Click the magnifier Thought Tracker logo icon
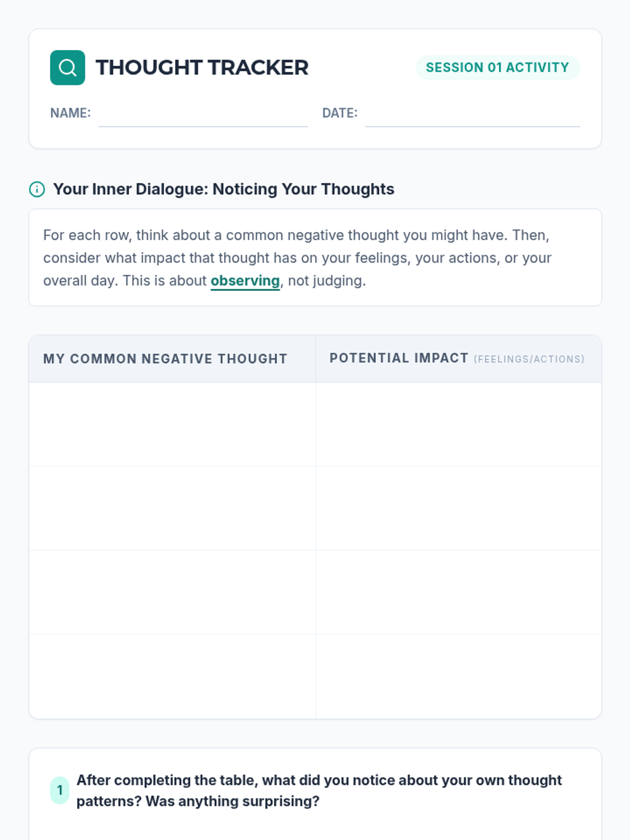The image size is (630, 840). 67,68
